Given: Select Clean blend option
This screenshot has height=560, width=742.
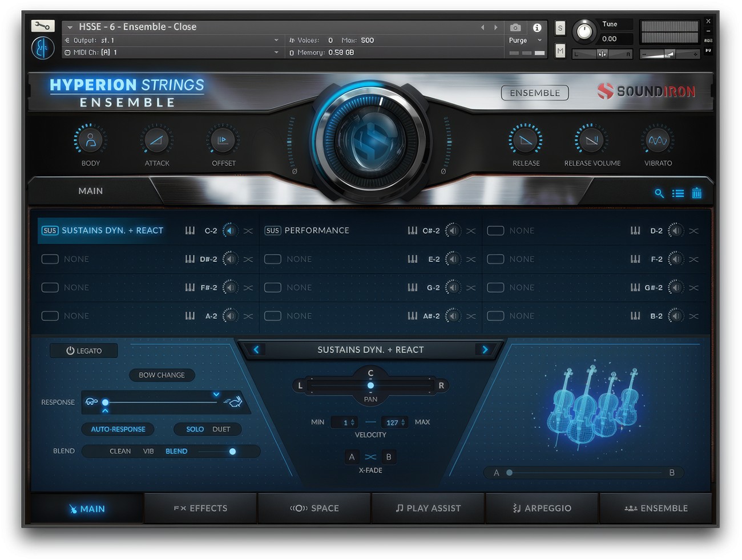Looking at the screenshot, I should pyautogui.click(x=120, y=451).
